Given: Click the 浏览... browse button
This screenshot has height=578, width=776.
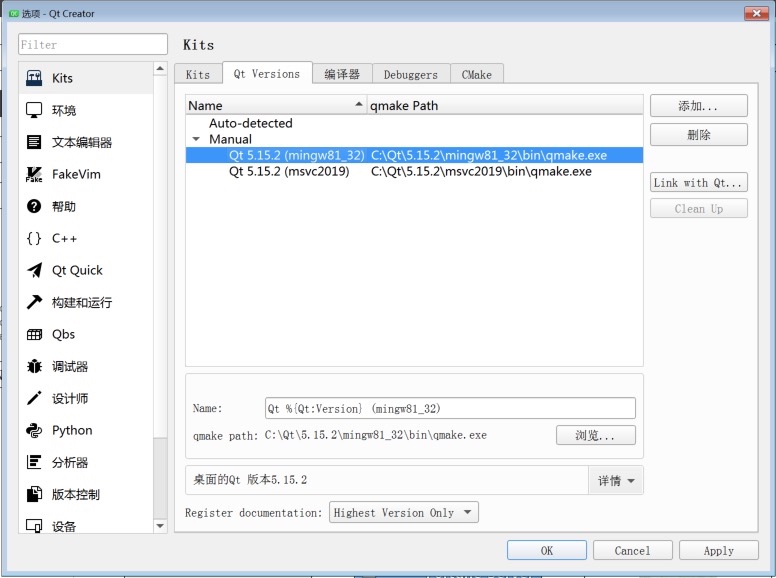Looking at the screenshot, I should (595, 435).
